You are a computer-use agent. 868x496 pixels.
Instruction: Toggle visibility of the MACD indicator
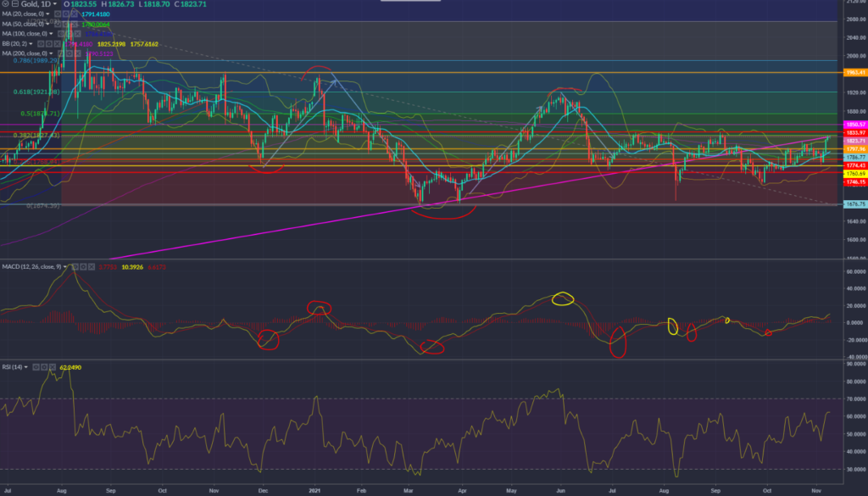coord(75,266)
